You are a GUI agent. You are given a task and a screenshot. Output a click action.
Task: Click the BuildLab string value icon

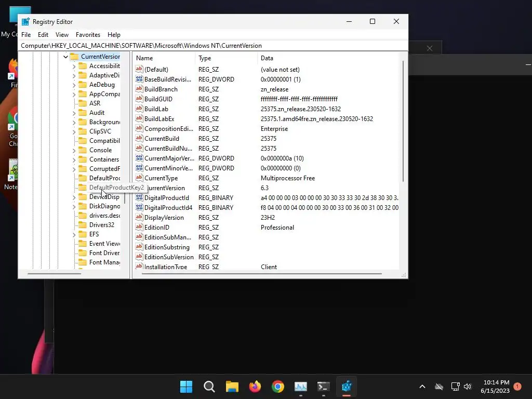[x=139, y=109]
